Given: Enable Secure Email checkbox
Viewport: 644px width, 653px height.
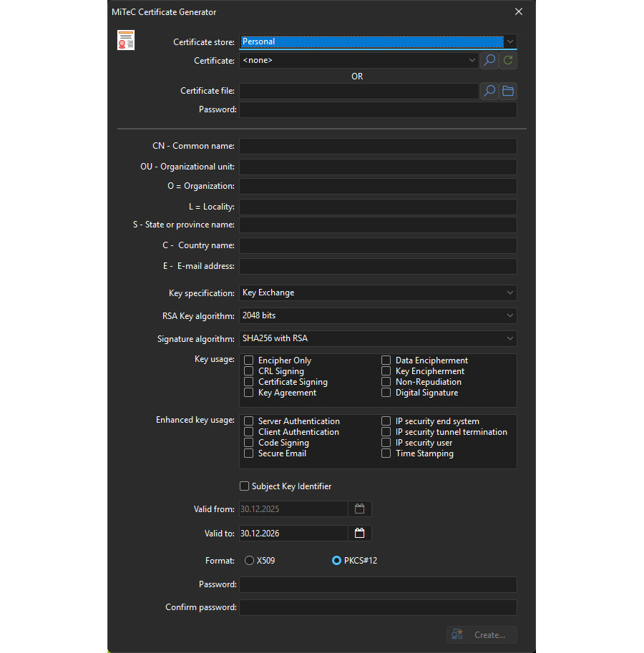Looking at the screenshot, I should (x=249, y=453).
